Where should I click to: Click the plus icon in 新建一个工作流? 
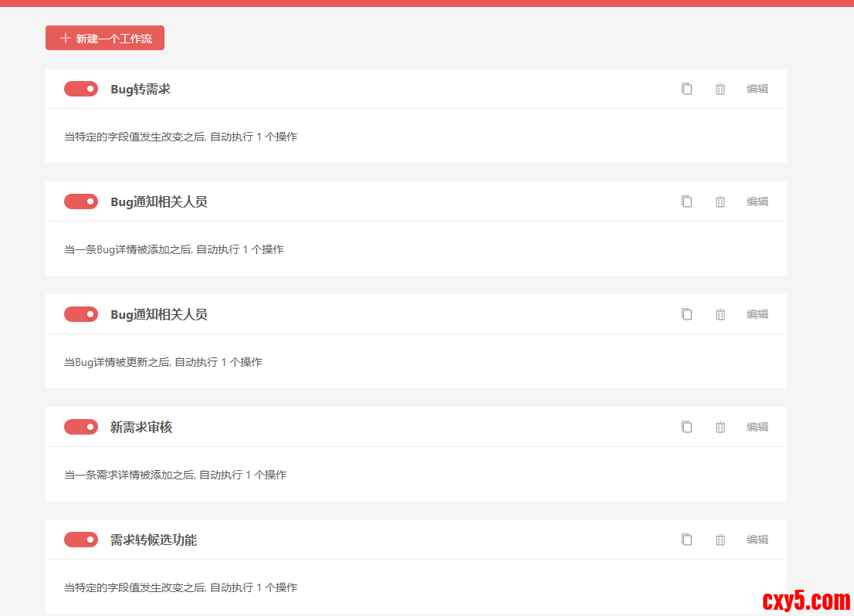(66, 38)
